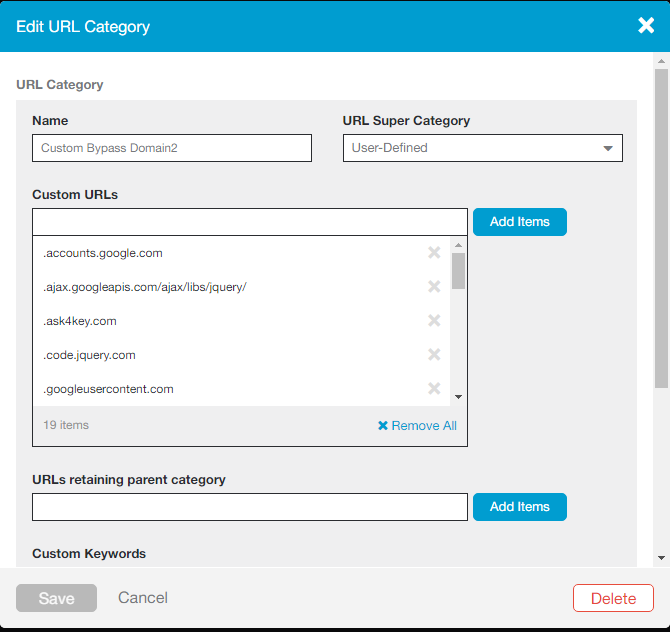
Task: Remove .googleusercontent.com entry
Action: [434, 388]
